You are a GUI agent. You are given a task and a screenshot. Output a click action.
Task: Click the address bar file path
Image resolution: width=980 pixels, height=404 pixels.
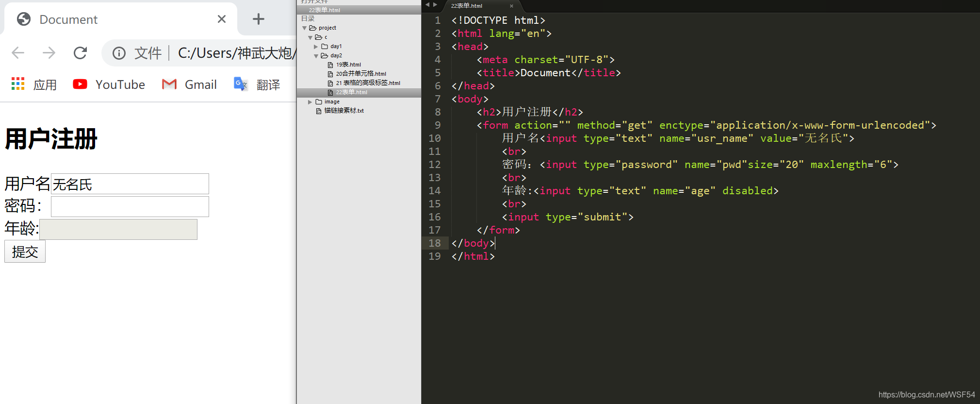click(x=237, y=53)
